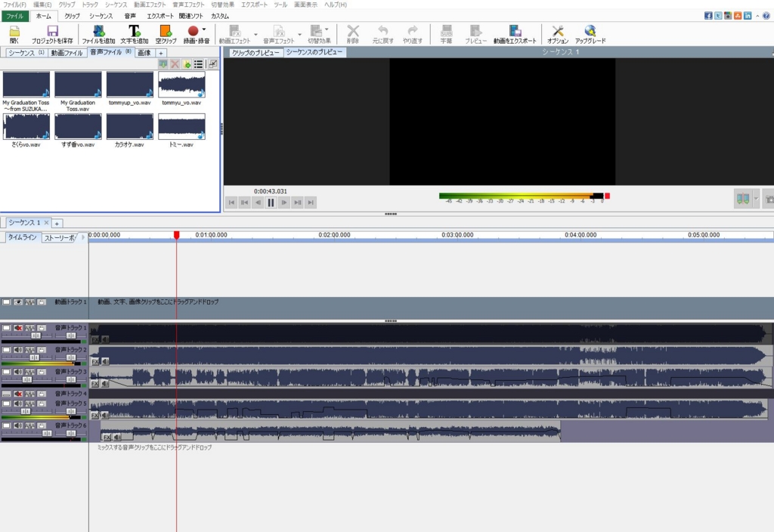This screenshot has height=532, width=774.
Task: Save project with プロジェクトを保存 icon
Action: [52, 34]
